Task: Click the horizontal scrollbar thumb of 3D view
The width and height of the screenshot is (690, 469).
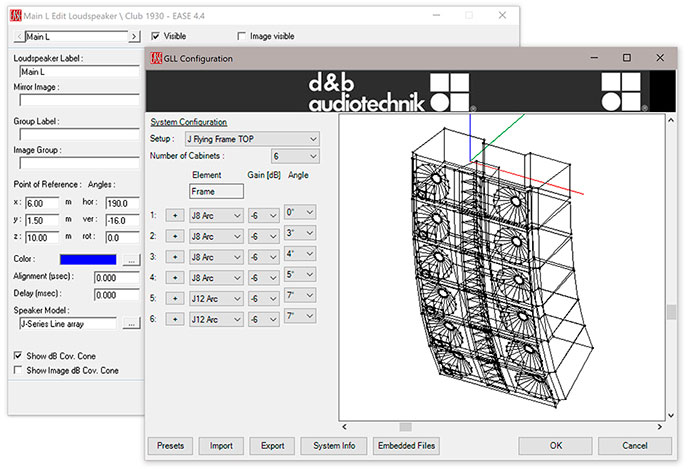Action: [405, 427]
